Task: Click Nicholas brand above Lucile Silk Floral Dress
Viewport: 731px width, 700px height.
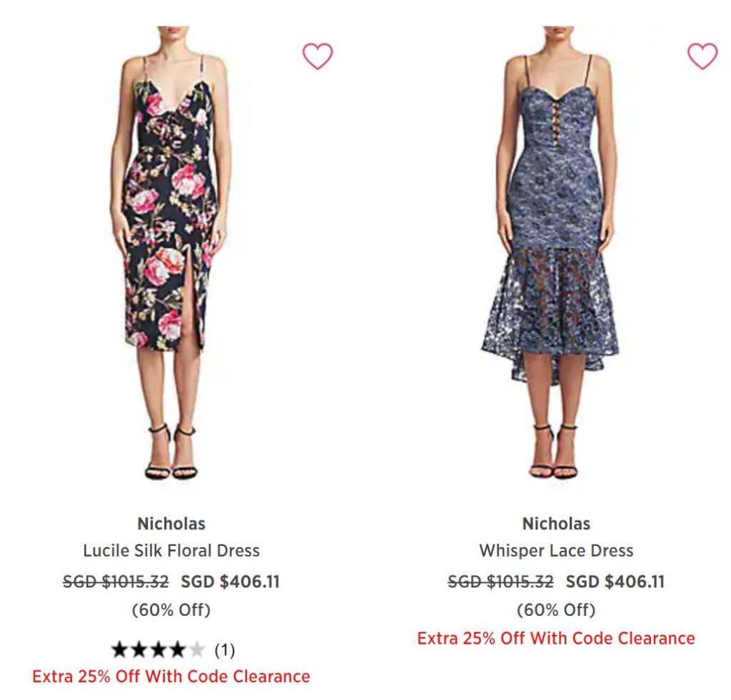Action: [x=171, y=524]
